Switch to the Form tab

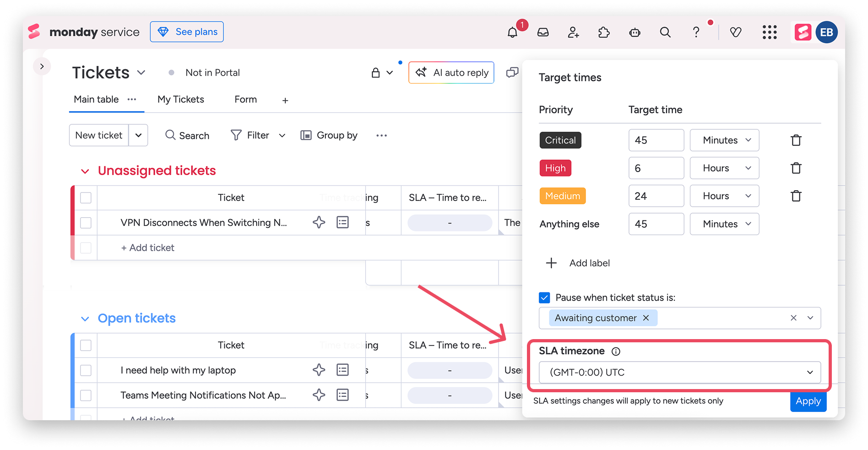coord(245,99)
